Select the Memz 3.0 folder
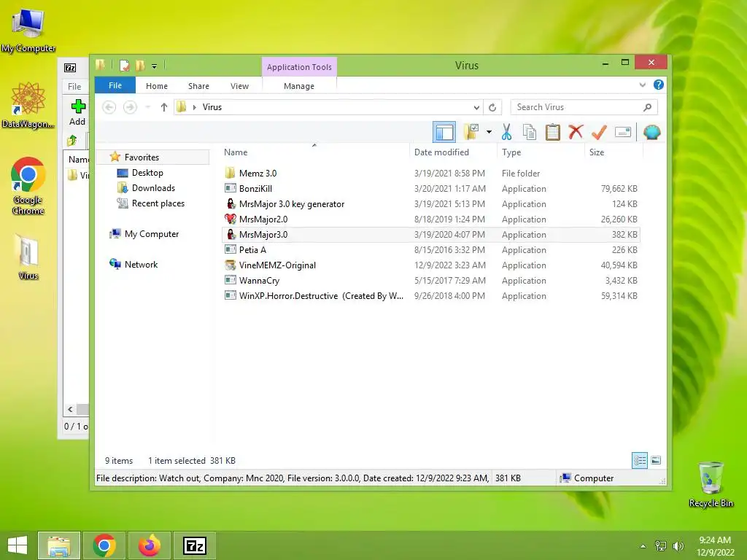This screenshot has width=747, height=560. (430, 174)
